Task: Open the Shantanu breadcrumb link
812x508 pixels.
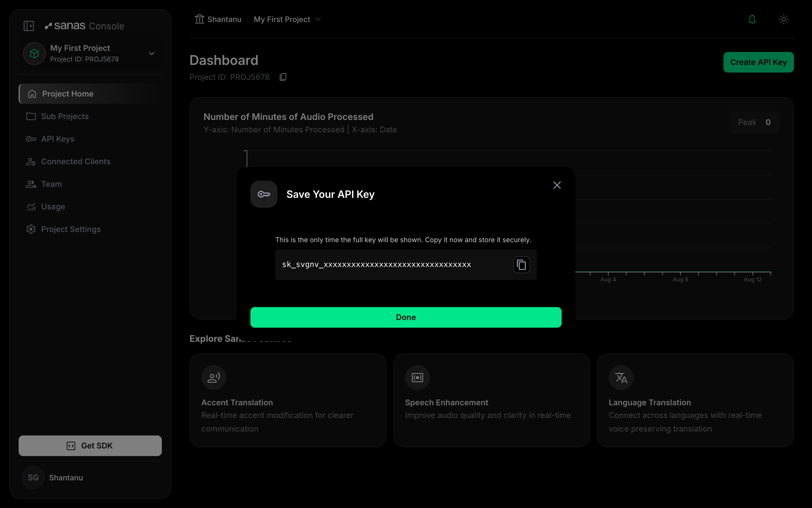Action: (x=224, y=19)
